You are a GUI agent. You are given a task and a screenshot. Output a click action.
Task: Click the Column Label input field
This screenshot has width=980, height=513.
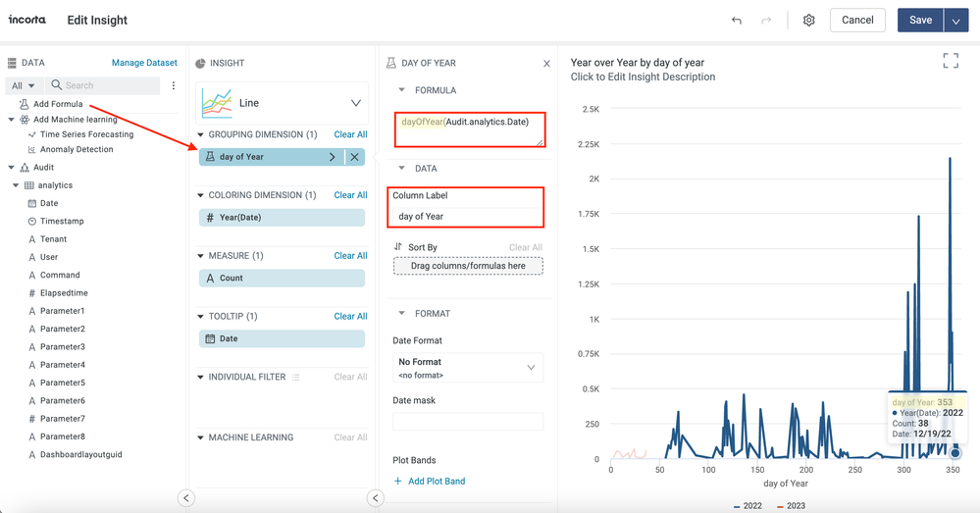coord(467,216)
